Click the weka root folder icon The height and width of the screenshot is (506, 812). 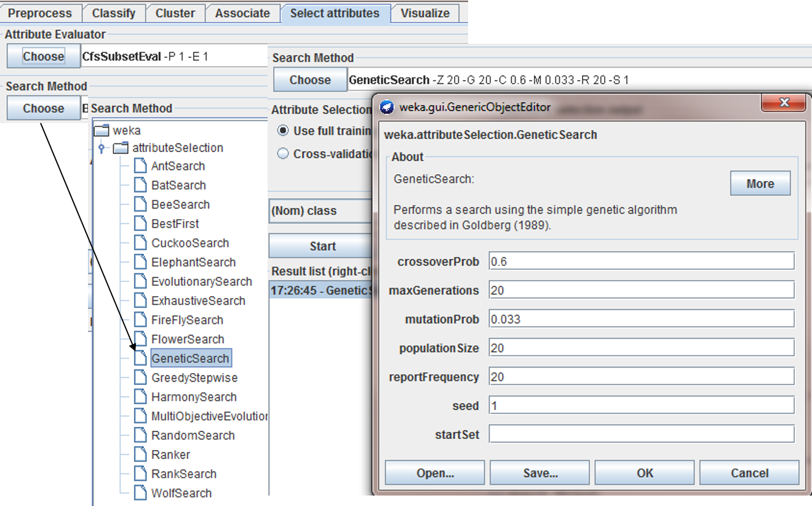[x=101, y=131]
